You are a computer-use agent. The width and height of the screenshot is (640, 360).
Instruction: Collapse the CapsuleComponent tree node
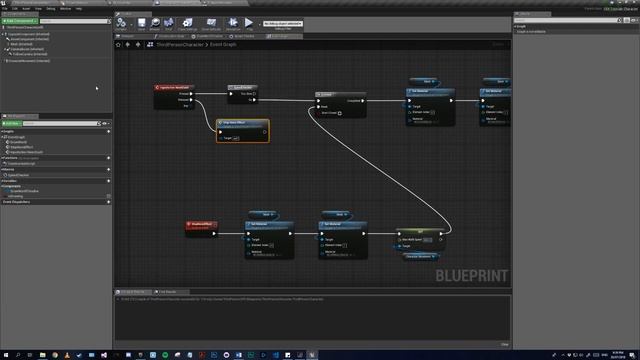[3, 34]
